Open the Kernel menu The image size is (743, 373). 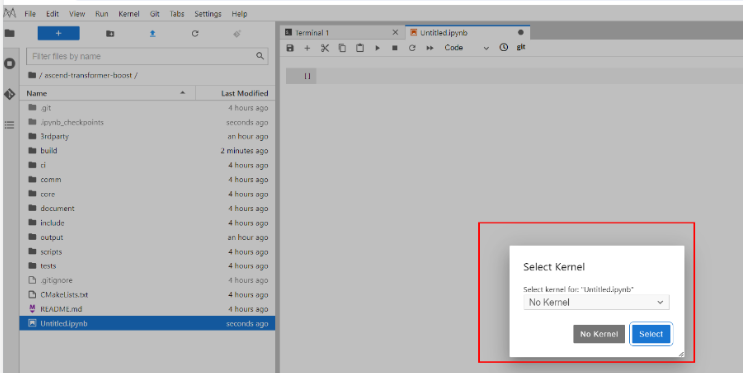[128, 14]
